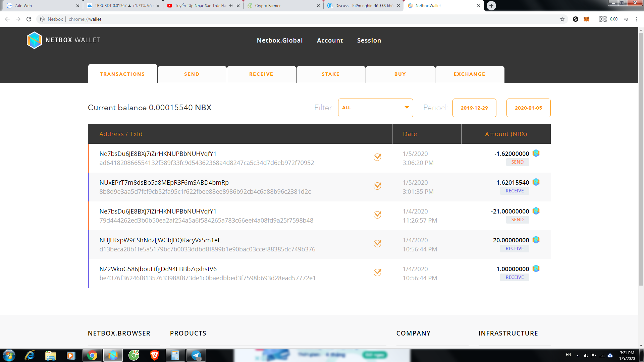The width and height of the screenshot is (644, 362).
Task: Bookmark this page with the star icon
Action: (x=562, y=19)
